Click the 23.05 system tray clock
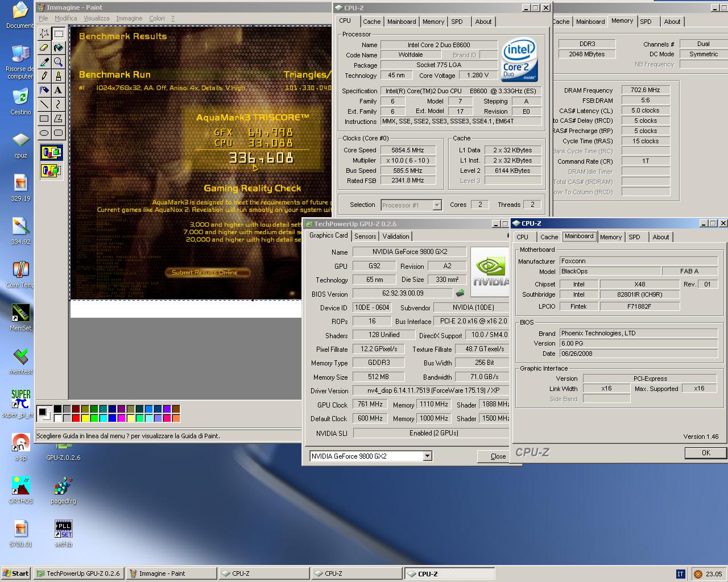This screenshot has width=728, height=582. (714, 574)
